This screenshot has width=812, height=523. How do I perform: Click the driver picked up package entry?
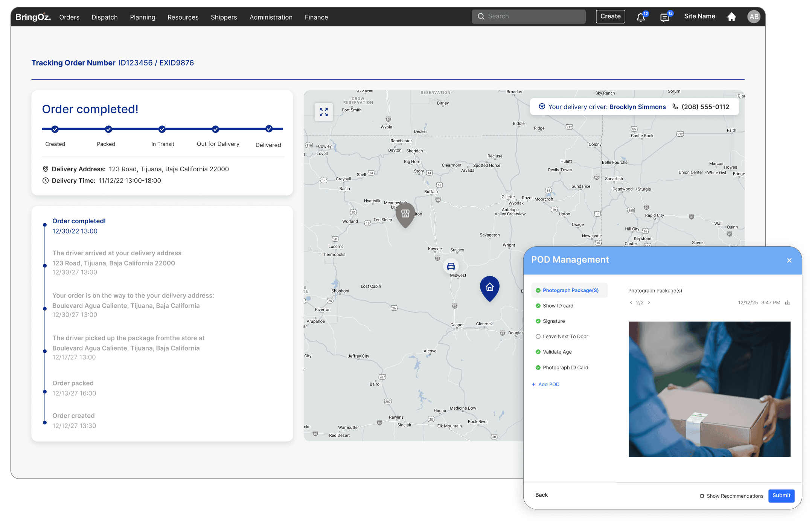[x=128, y=348]
